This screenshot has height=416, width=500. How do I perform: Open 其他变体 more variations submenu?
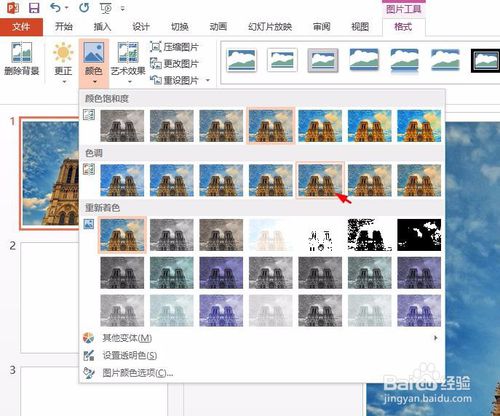[262, 338]
